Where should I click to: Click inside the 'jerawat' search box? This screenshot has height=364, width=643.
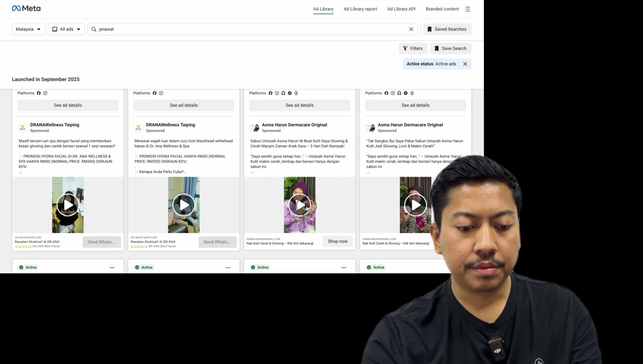252,29
